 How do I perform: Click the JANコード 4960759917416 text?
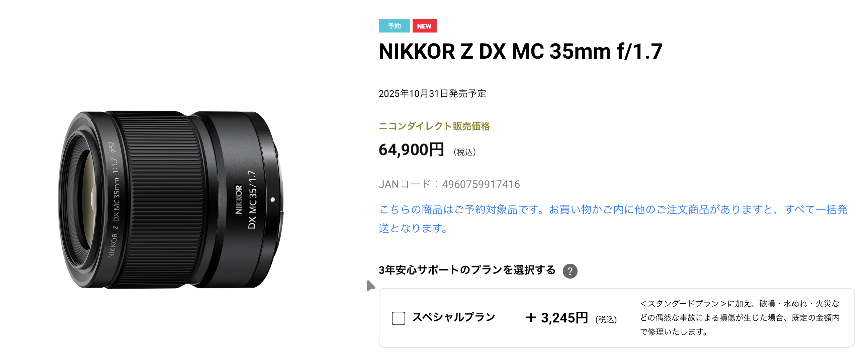pyautogui.click(x=449, y=184)
